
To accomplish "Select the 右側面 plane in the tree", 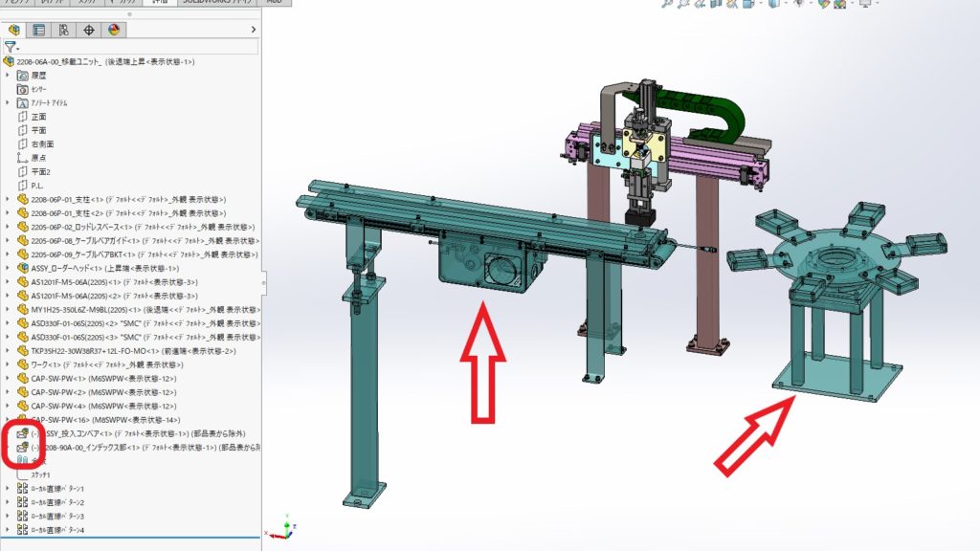I will (45, 143).
